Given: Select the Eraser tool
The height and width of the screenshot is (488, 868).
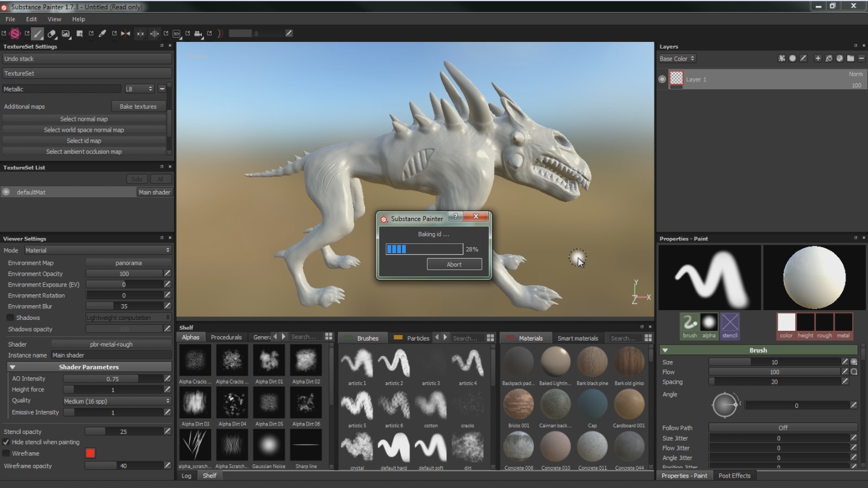Looking at the screenshot, I should coord(52,34).
